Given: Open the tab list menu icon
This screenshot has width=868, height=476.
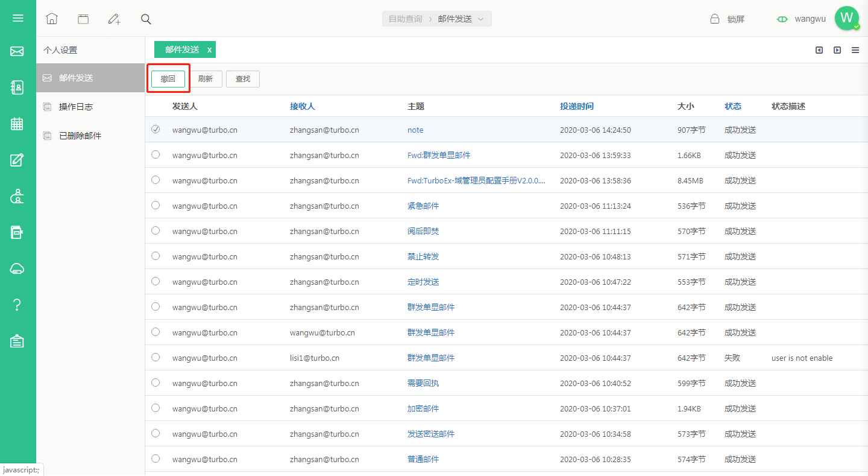Looking at the screenshot, I should point(855,50).
